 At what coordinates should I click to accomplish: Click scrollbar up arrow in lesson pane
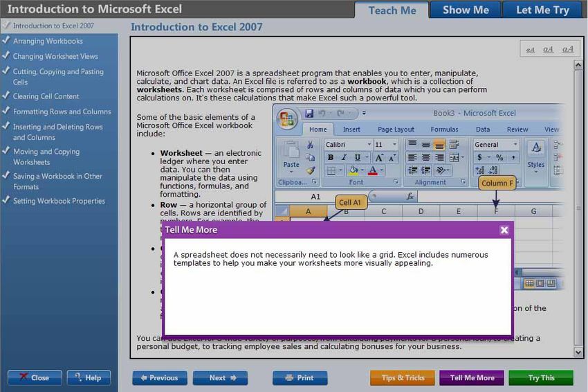(578, 65)
